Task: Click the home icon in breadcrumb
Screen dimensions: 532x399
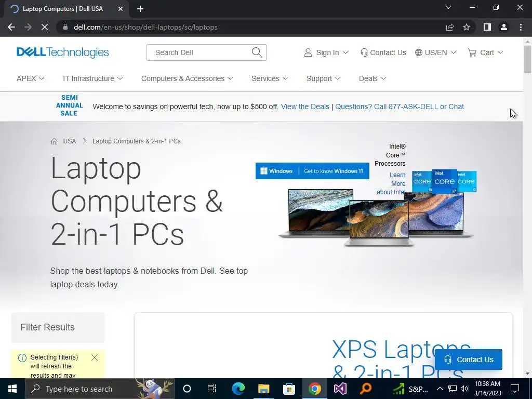Action: (x=54, y=141)
